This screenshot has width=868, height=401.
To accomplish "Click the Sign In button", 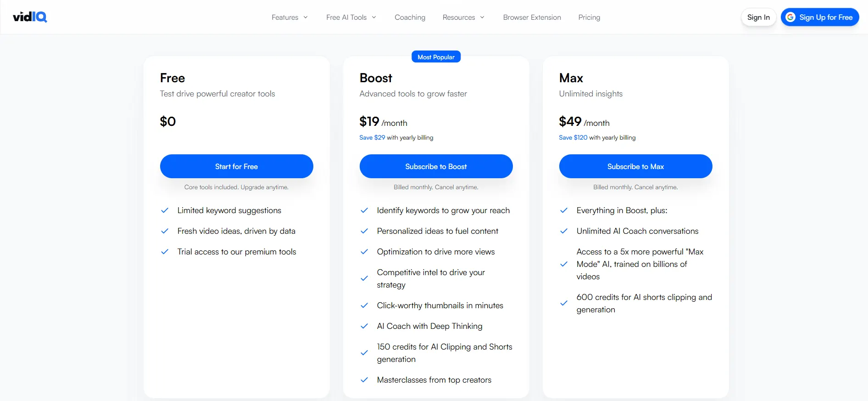I will point(758,17).
